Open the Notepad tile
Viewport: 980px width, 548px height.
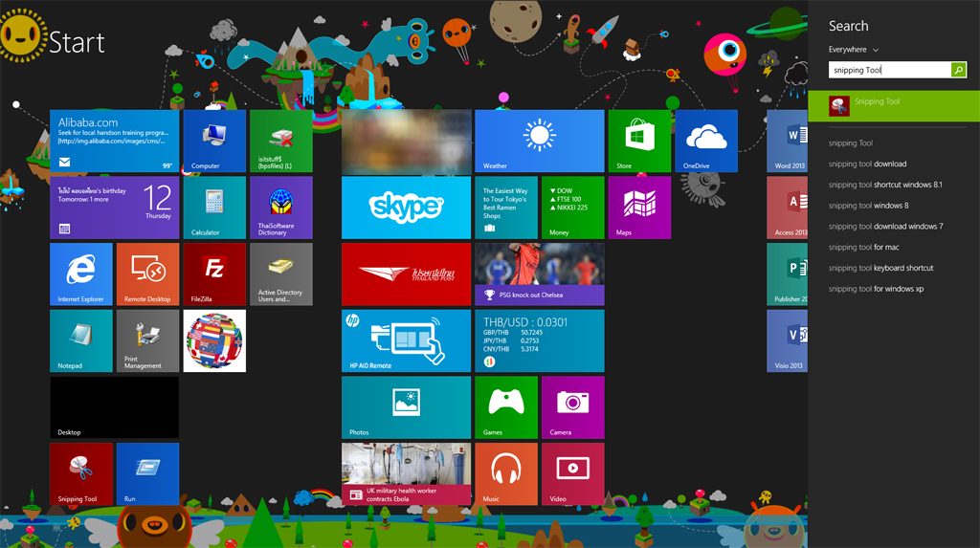pyautogui.click(x=81, y=341)
